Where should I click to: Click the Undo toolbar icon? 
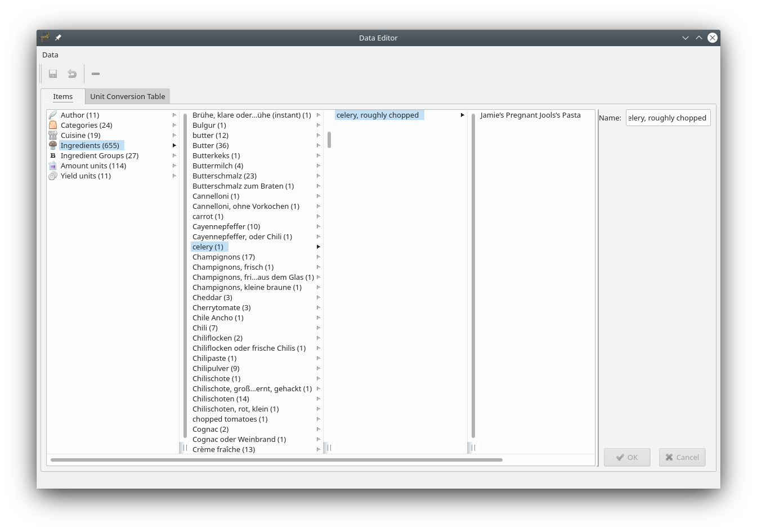(x=72, y=74)
